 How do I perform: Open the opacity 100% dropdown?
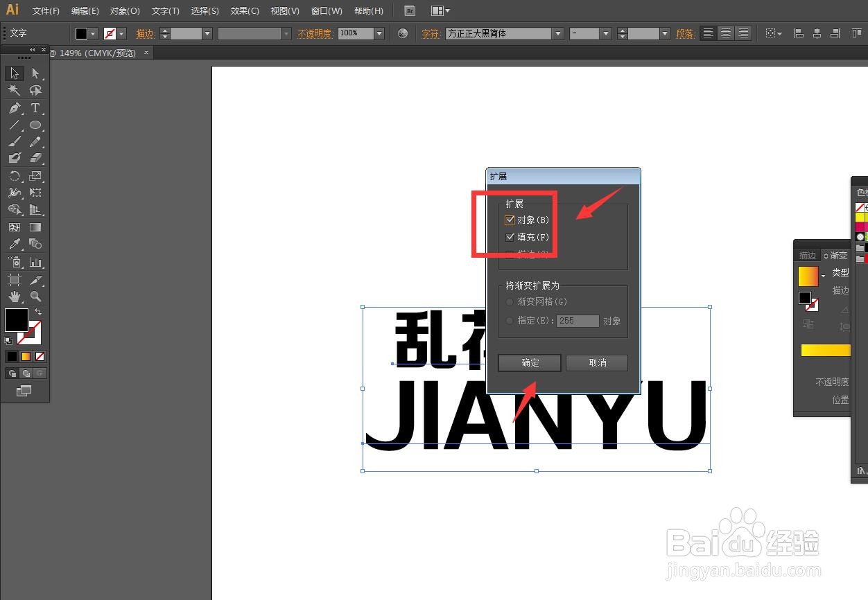tap(379, 33)
